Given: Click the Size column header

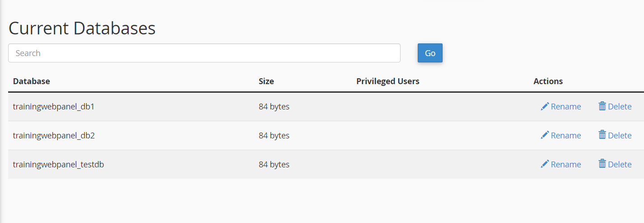Looking at the screenshot, I should coord(266,81).
